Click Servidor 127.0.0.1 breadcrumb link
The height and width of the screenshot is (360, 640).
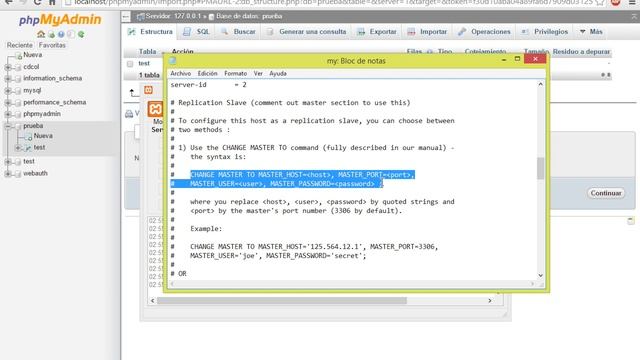click(173, 16)
